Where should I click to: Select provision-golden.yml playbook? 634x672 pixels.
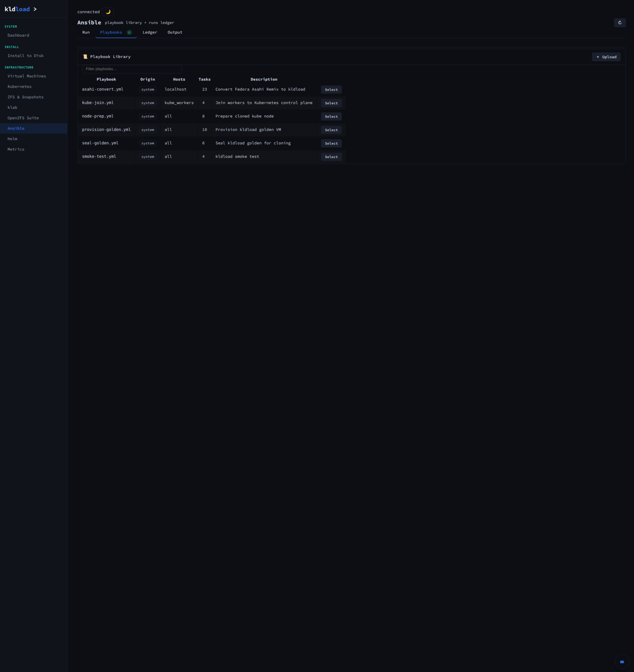[331, 130]
